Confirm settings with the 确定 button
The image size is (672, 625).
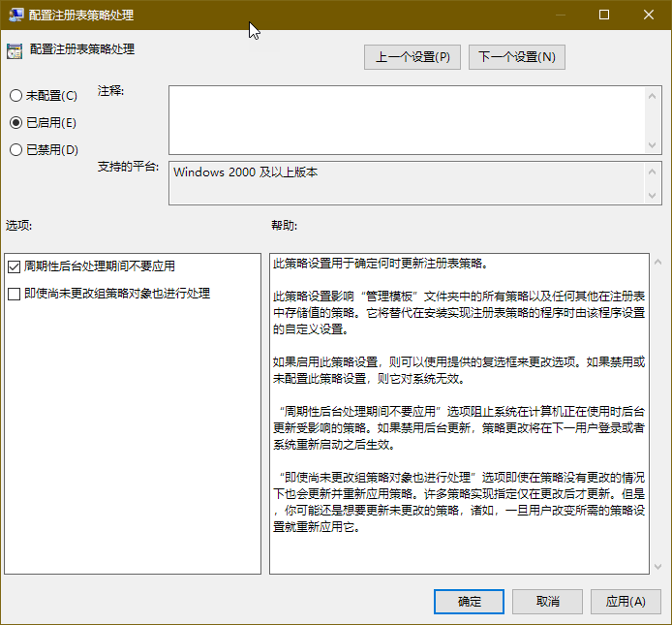point(469,602)
